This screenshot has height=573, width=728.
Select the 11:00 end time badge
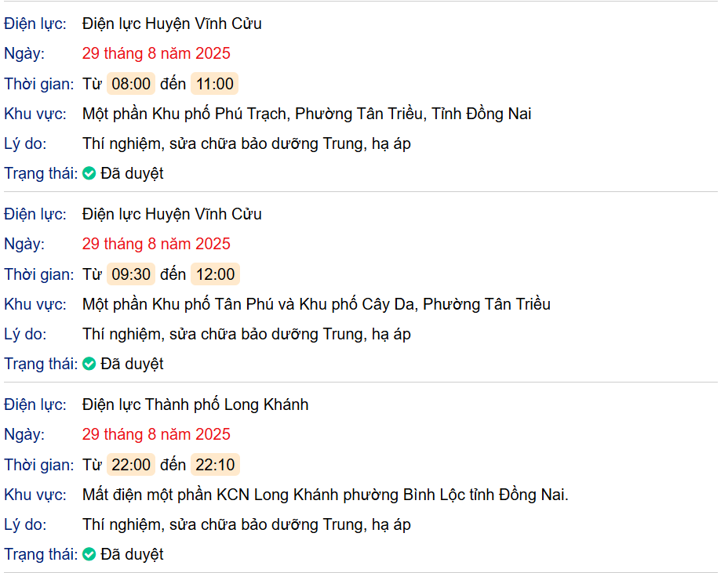click(x=214, y=84)
